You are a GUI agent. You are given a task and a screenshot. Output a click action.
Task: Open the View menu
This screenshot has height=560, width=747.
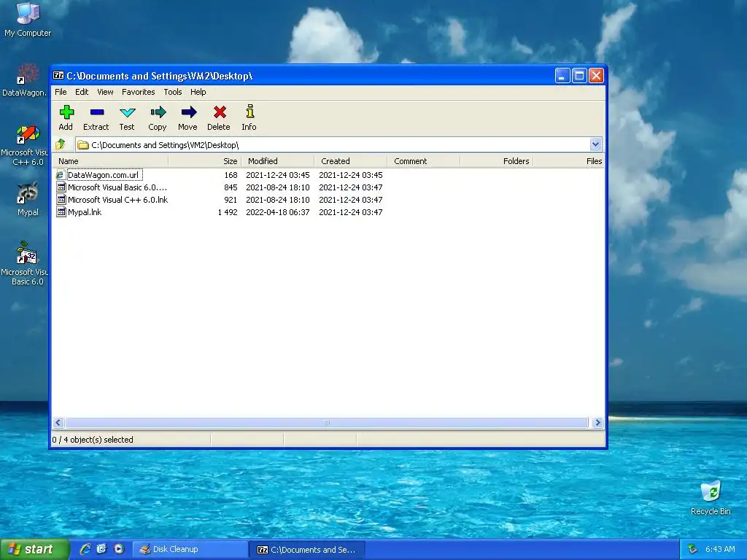coord(105,92)
